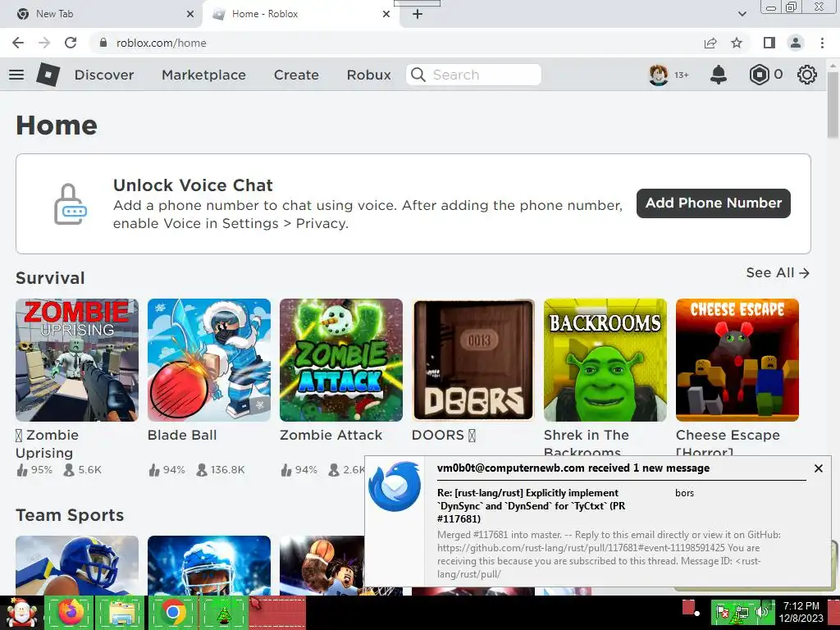Open the Blade Ball title link

click(x=182, y=435)
